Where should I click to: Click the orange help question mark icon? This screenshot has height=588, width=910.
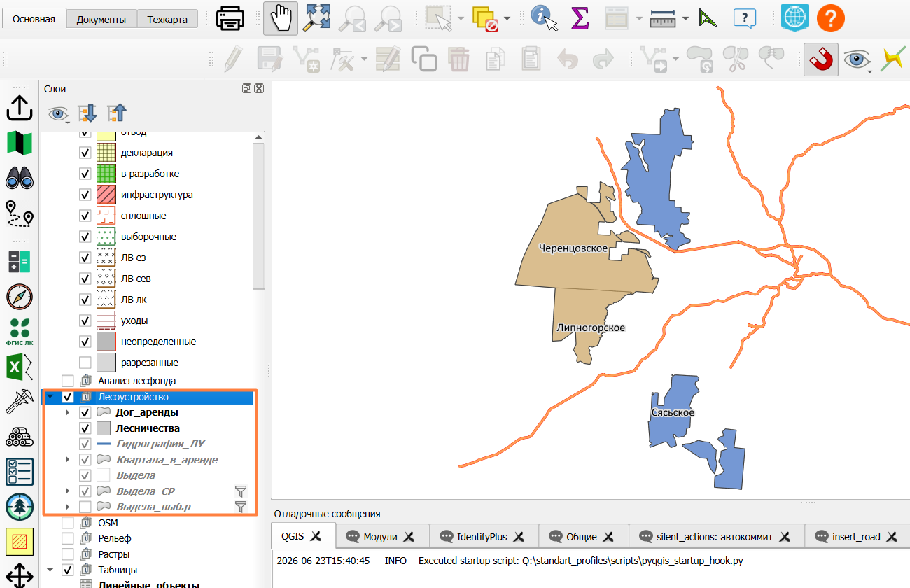click(831, 18)
